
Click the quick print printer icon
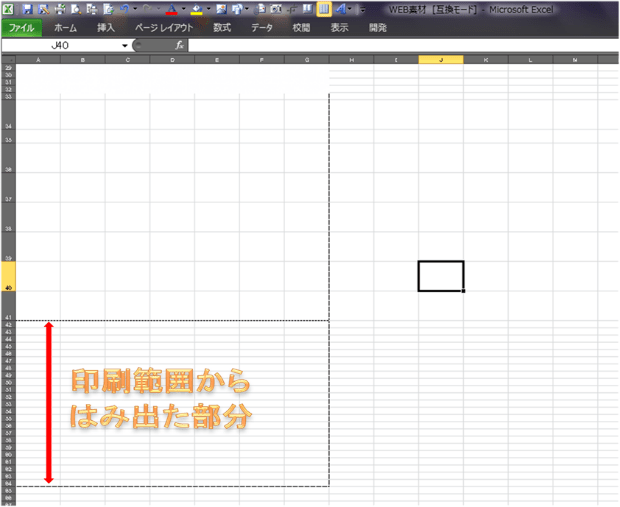60,9
